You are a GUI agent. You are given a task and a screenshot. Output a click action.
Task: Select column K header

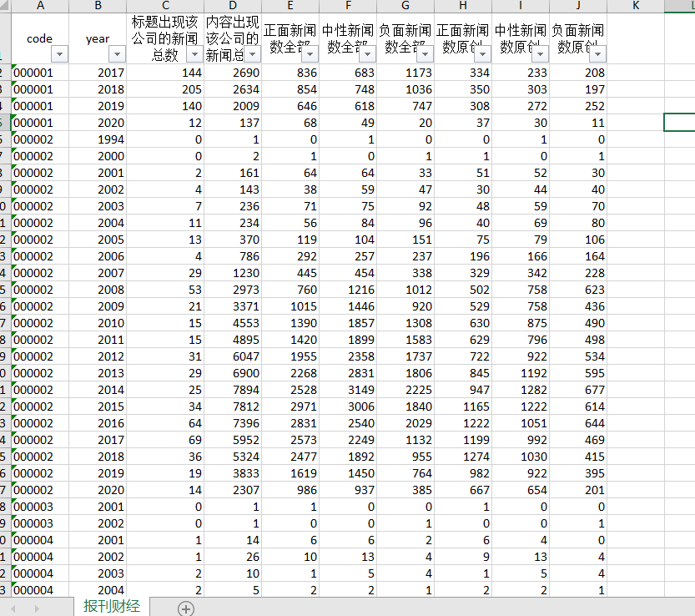click(x=636, y=5)
